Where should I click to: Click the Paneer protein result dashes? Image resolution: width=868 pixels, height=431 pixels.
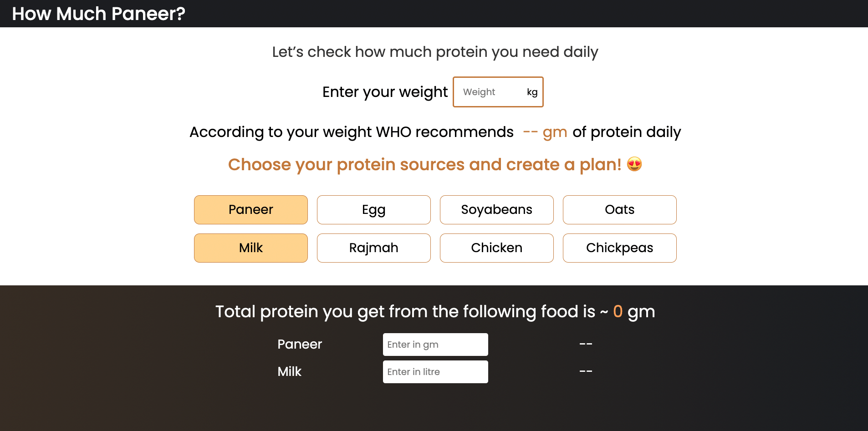tap(586, 344)
